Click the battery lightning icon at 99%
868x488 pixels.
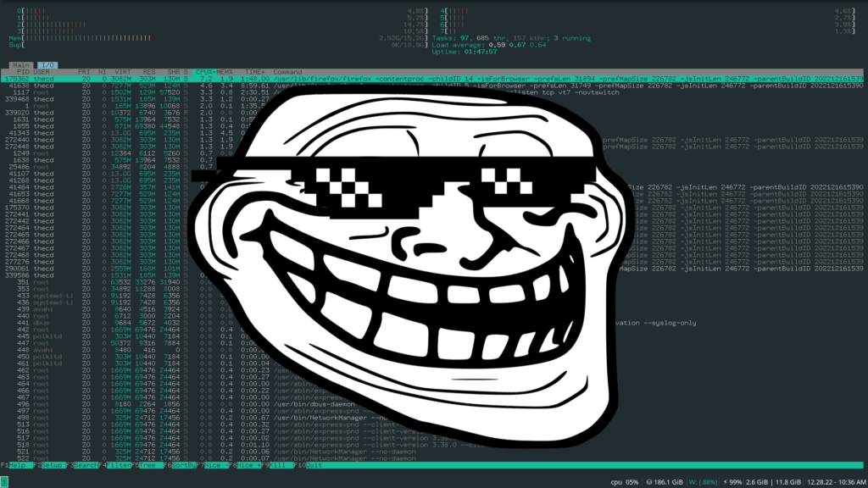point(726,482)
